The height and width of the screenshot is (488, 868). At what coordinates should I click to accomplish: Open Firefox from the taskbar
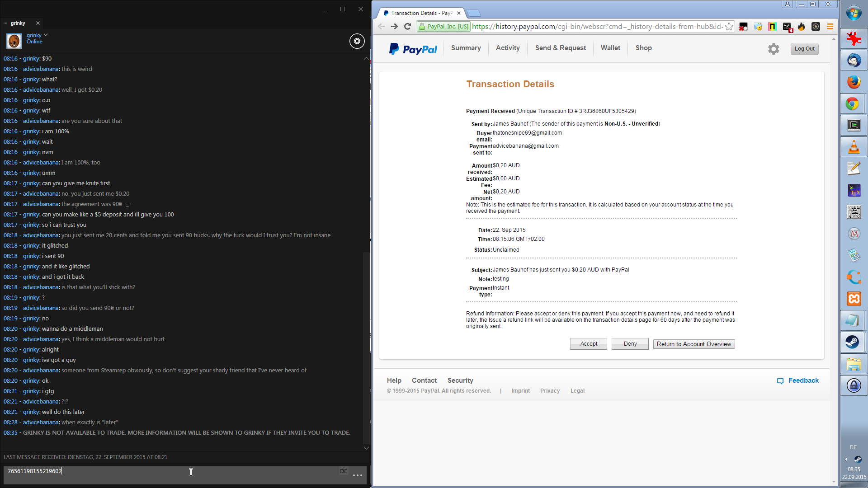coord(854,82)
